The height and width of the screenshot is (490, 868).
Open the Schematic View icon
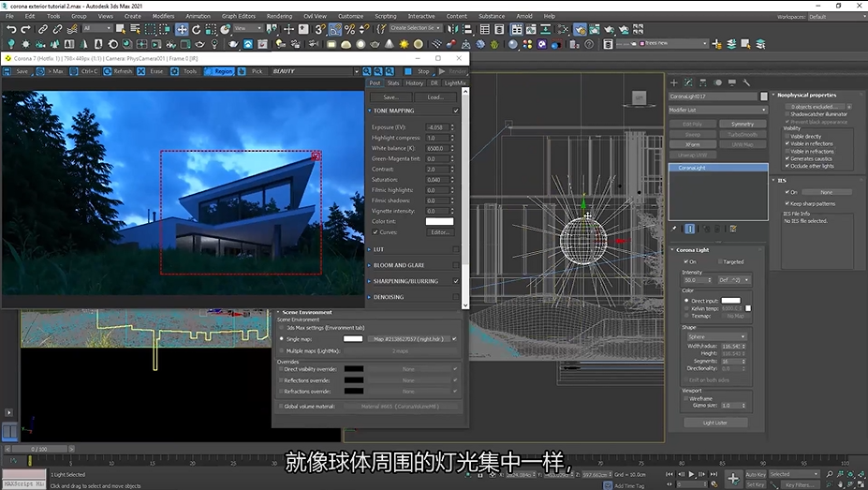click(545, 29)
